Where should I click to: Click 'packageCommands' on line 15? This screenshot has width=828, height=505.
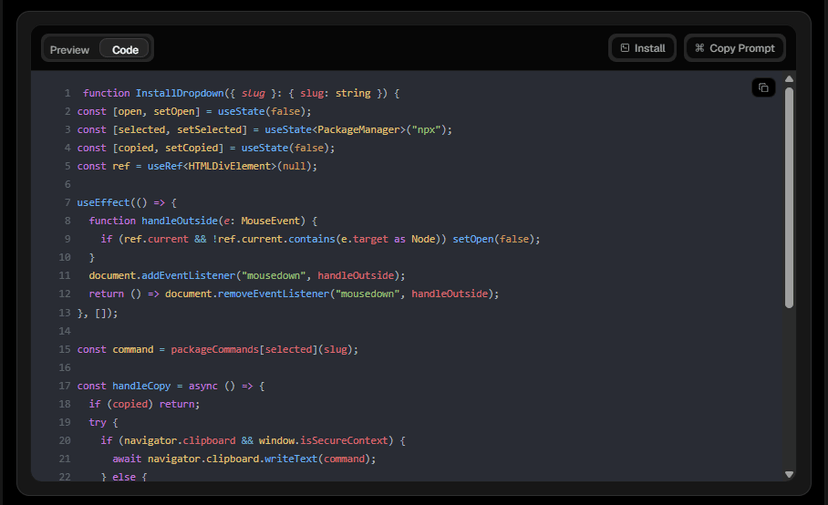point(215,349)
